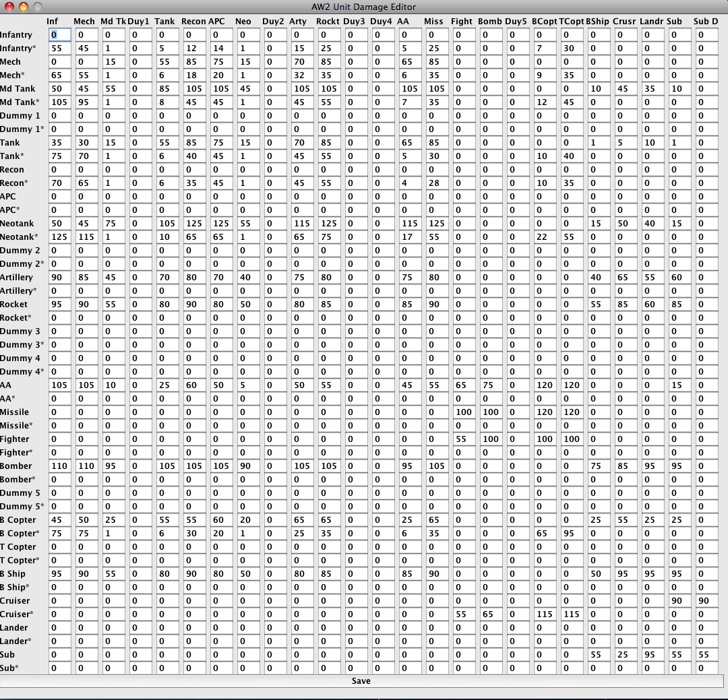Select AA vs Sub field showing 15

679,385
